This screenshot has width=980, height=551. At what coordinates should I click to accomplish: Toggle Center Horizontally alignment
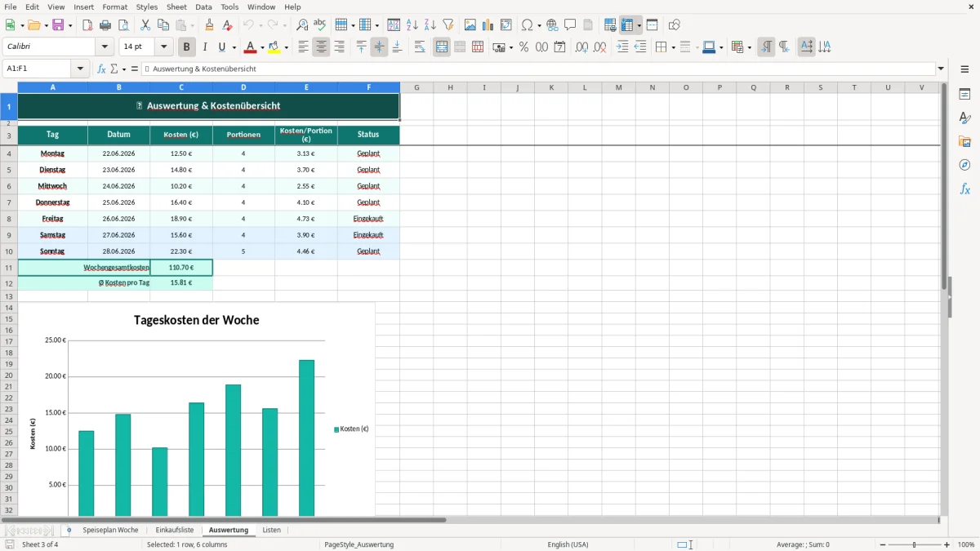pos(321,47)
